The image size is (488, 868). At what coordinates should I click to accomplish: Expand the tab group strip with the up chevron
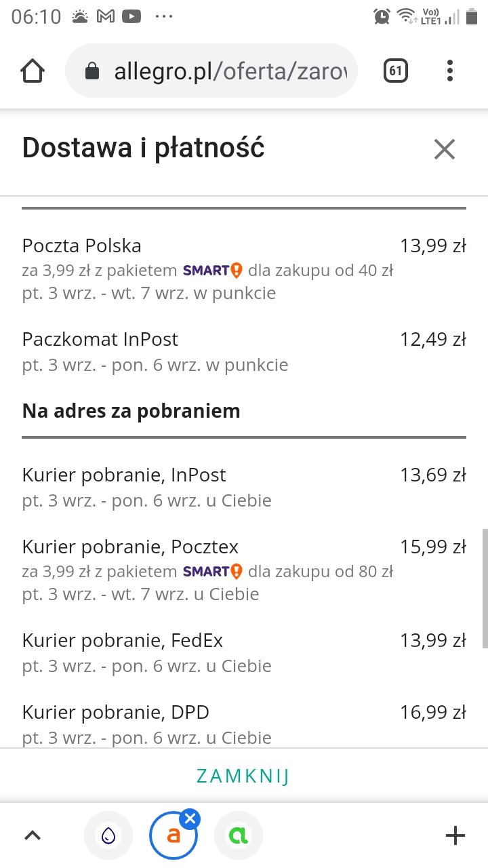[x=33, y=835]
